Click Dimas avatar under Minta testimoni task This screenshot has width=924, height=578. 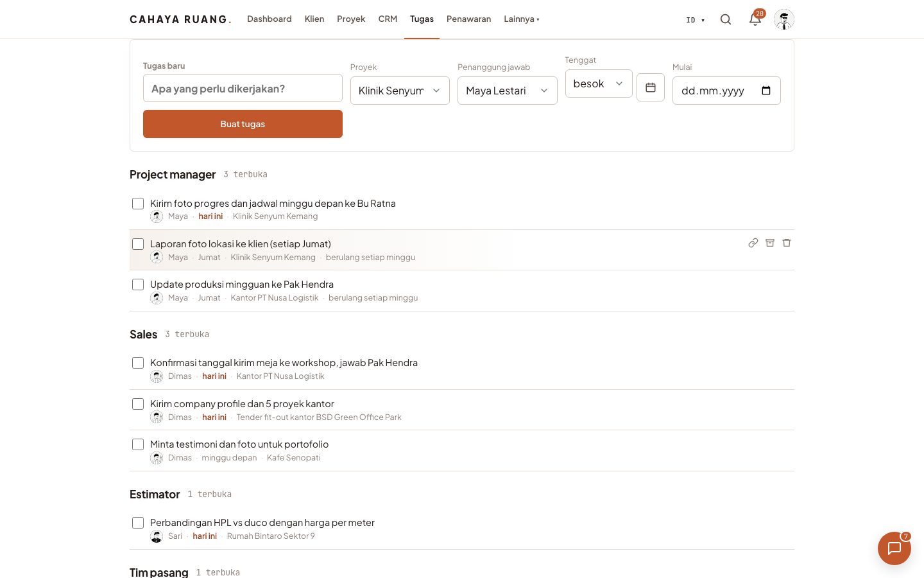click(x=157, y=458)
